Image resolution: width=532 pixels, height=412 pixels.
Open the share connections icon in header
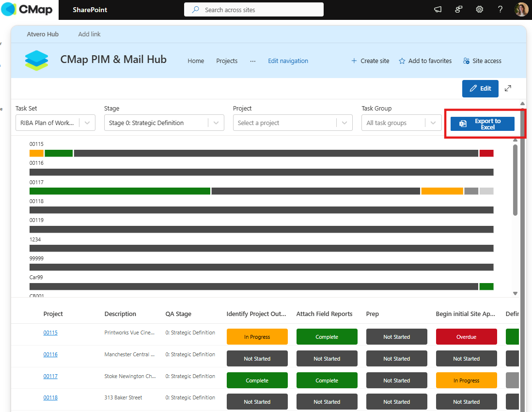tap(459, 10)
